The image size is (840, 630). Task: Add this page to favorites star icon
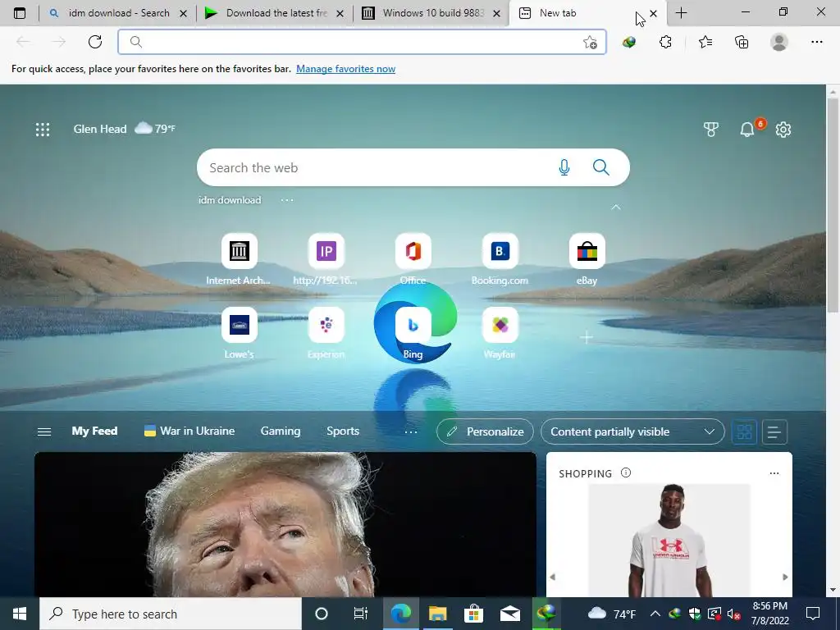(x=590, y=43)
